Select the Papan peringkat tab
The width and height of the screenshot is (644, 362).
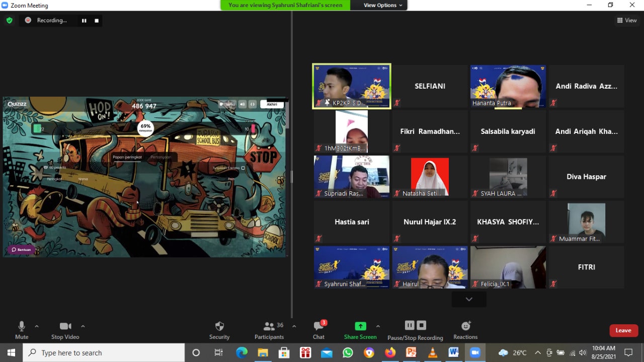[127, 157]
